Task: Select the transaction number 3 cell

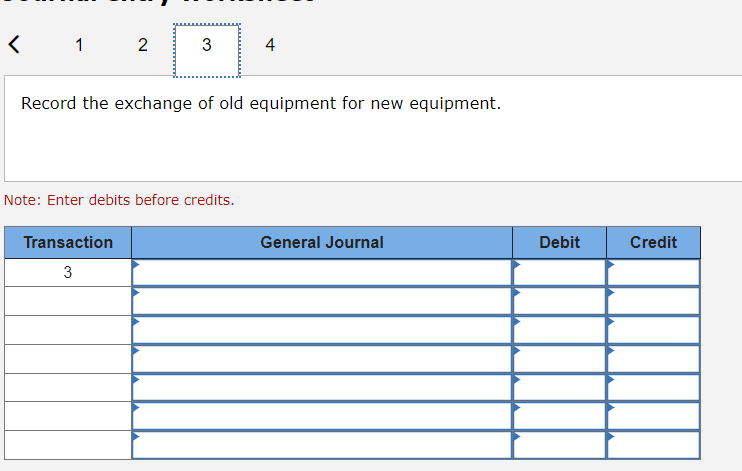Action: 68,273
